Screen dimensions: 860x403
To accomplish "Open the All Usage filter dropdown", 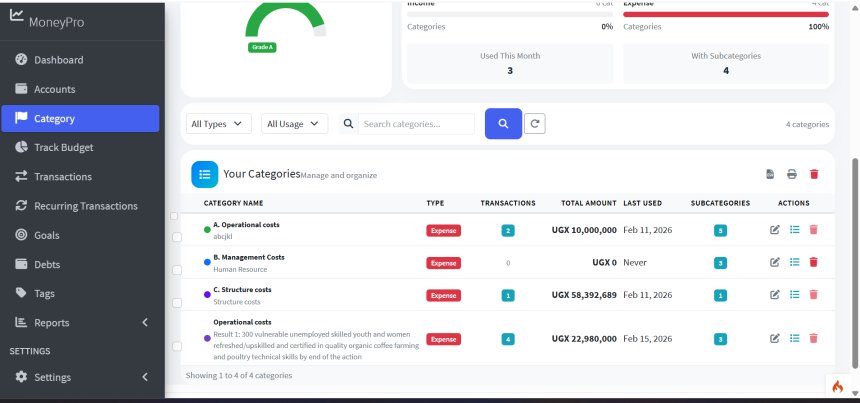I will [x=295, y=124].
